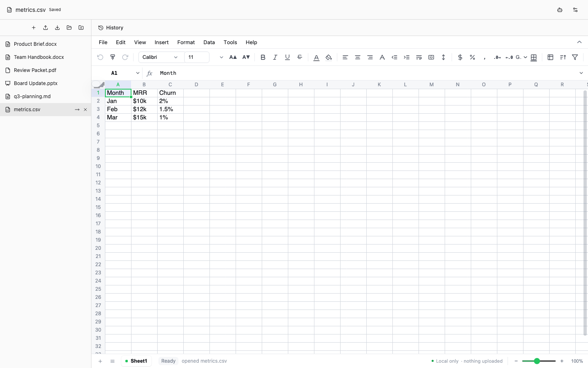
Task: Collapse the ribbon with top-right chevron
Action: pyautogui.click(x=579, y=42)
